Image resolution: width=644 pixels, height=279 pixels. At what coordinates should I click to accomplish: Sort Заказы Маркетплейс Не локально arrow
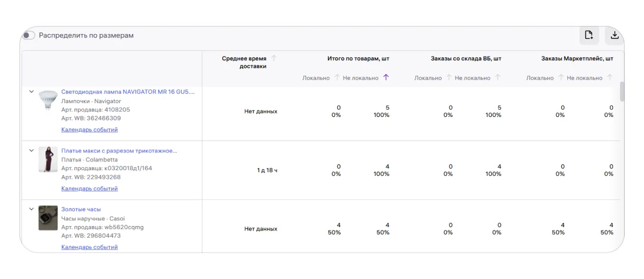coord(610,78)
